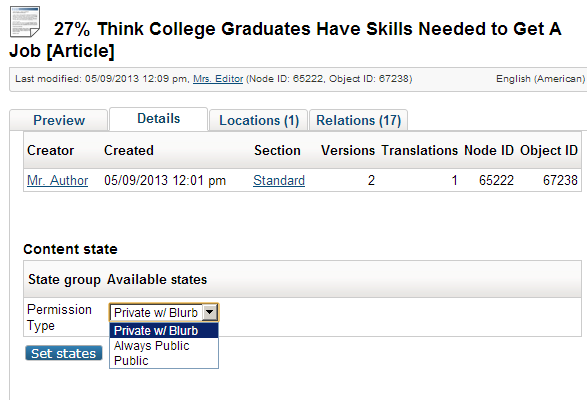Viewport: 587px width, 400px height.
Task: Open the Preview tab
Action: tap(59, 120)
